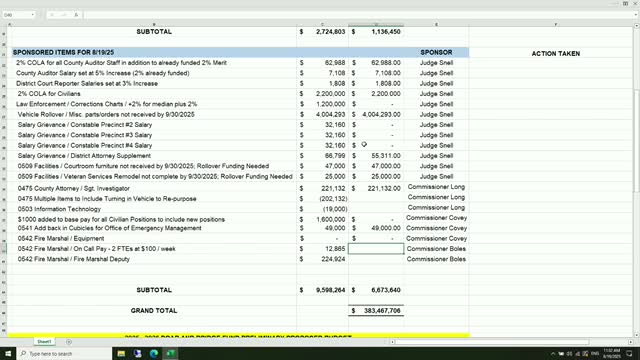This screenshot has width=640, height=360.
Task: Click the Insert Function fx icon
Action: pos(76,15)
